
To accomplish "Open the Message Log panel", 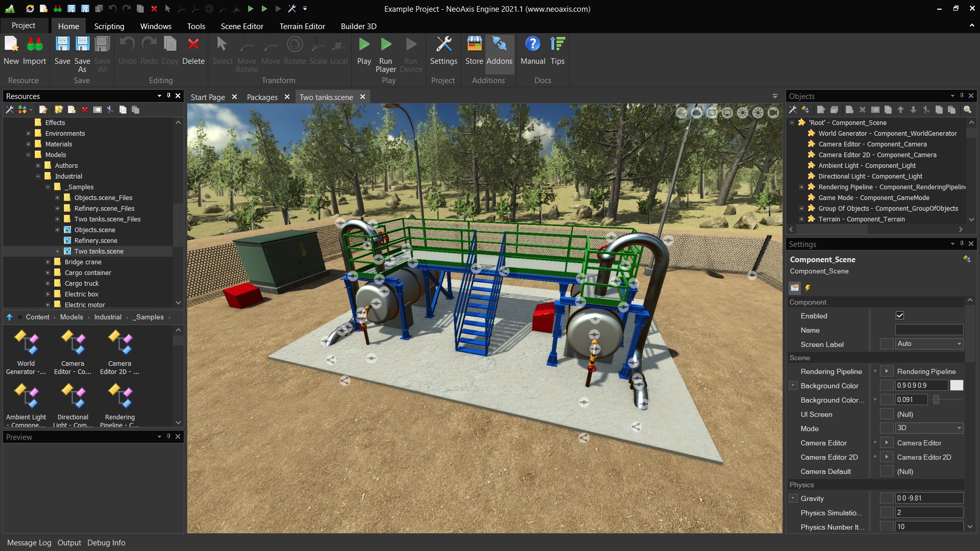I will point(29,543).
